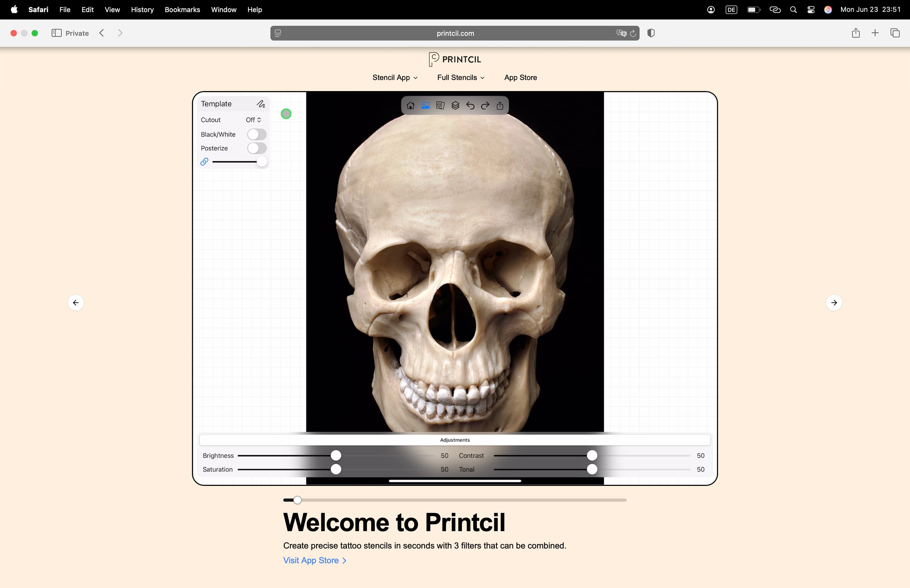This screenshot has height=588, width=910.
Task: Open the Bookmarks menu in the menu bar
Action: pyautogui.click(x=182, y=9)
